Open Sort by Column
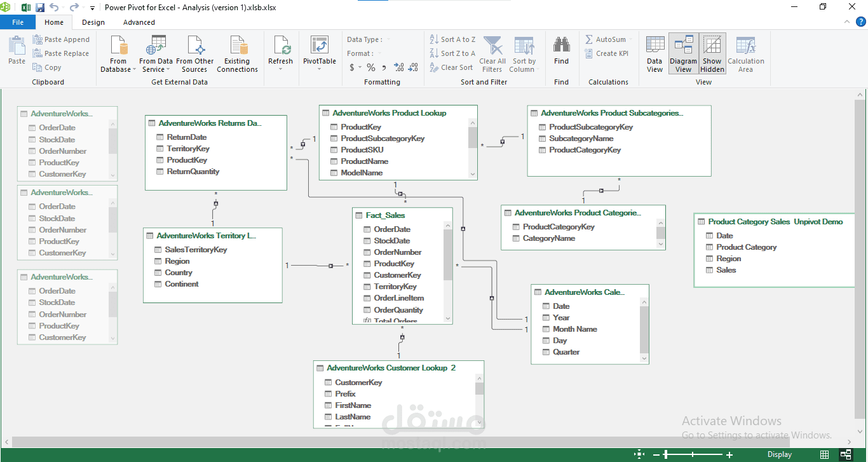The image size is (868, 462). click(524, 53)
